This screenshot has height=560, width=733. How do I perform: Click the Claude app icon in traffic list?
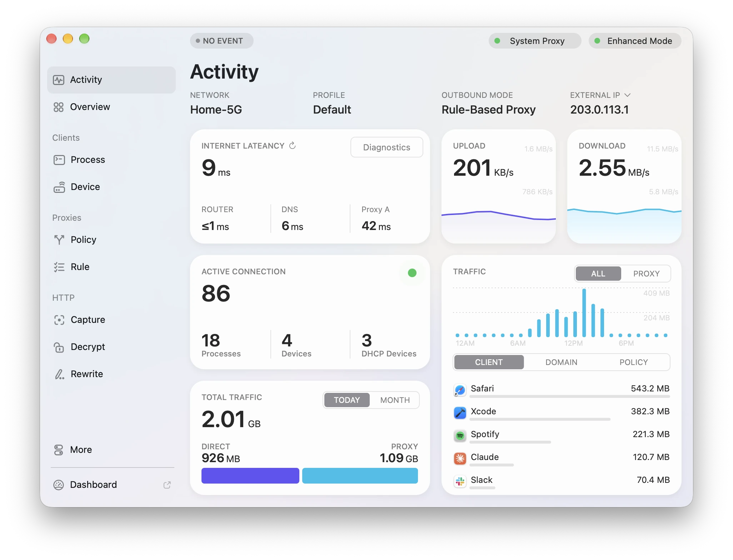click(460, 459)
